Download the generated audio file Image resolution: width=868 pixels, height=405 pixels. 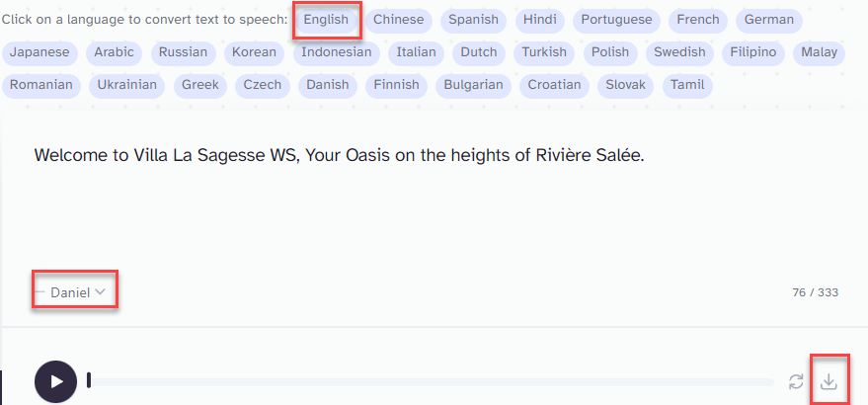(829, 381)
